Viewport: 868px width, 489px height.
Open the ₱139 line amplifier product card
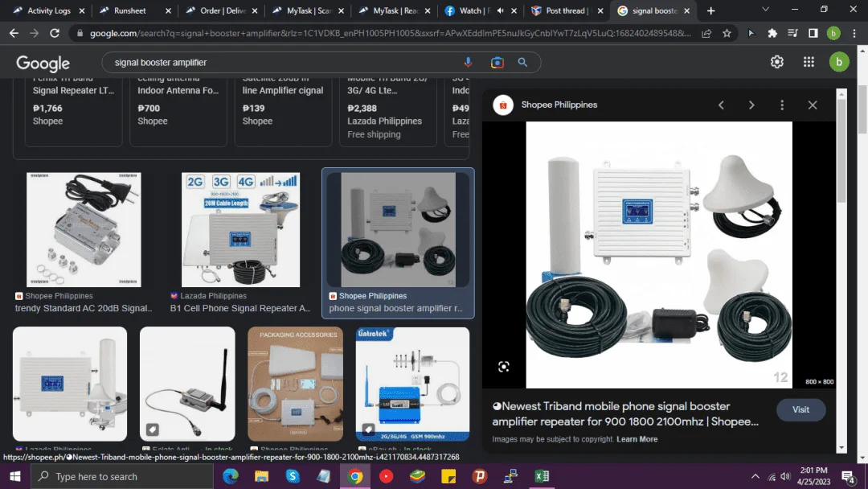[x=283, y=113]
